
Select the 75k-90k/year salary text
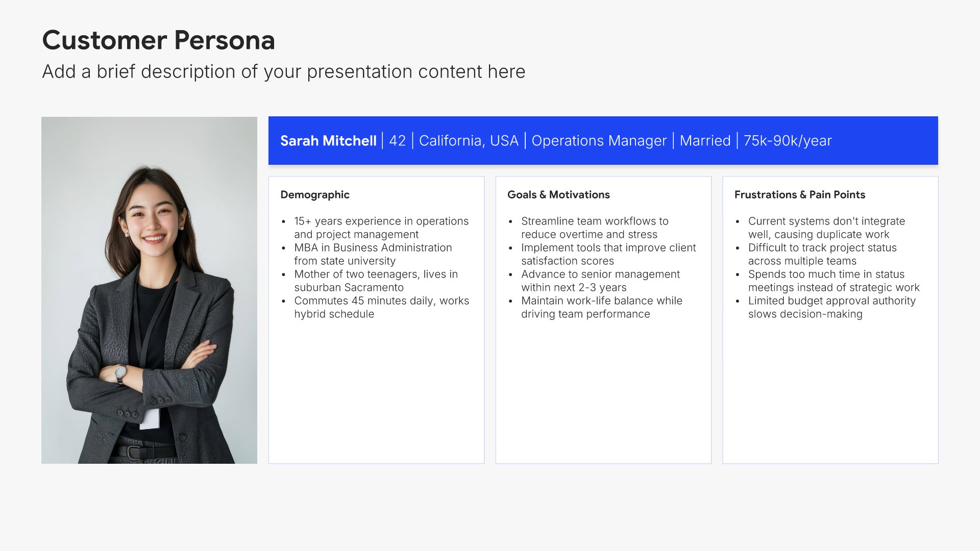point(787,141)
